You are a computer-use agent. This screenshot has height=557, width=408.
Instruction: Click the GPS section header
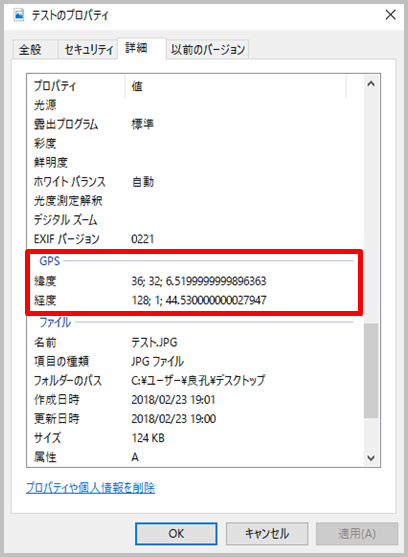(50, 261)
